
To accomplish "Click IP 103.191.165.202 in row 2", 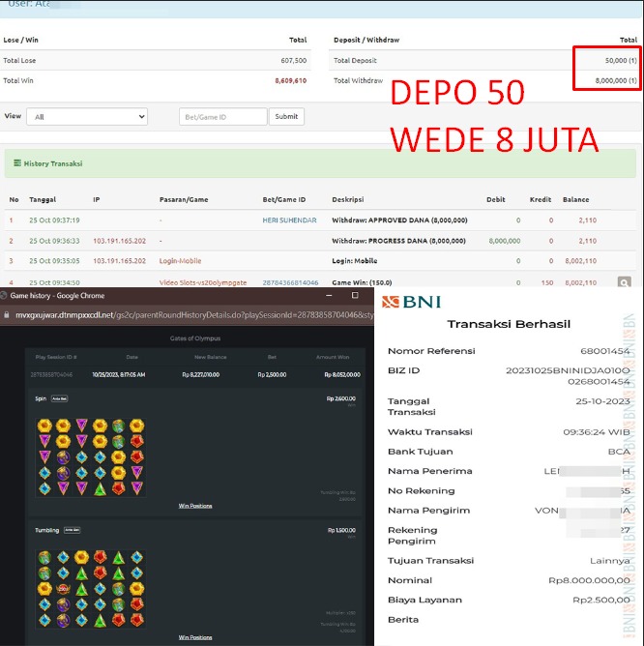I will click(119, 241).
